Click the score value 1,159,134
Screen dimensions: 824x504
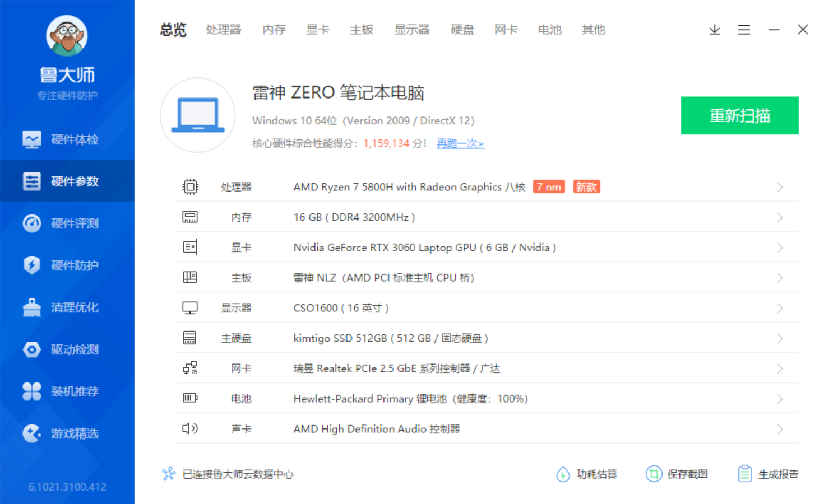(x=386, y=143)
